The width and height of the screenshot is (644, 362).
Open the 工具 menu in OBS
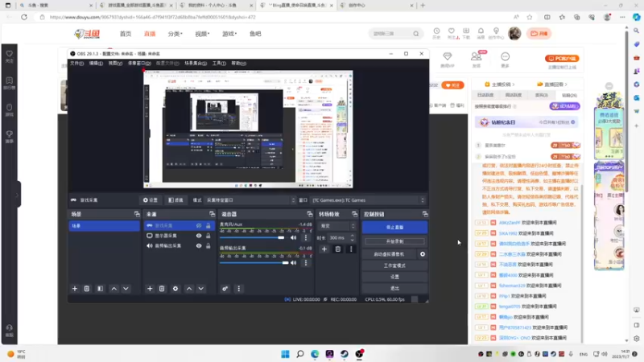click(219, 64)
